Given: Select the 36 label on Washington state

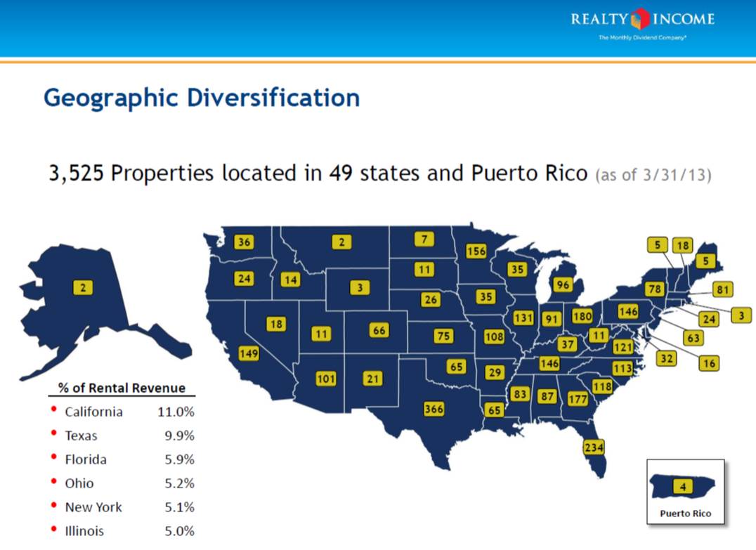Looking at the screenshot, I should tap(244, 242).
